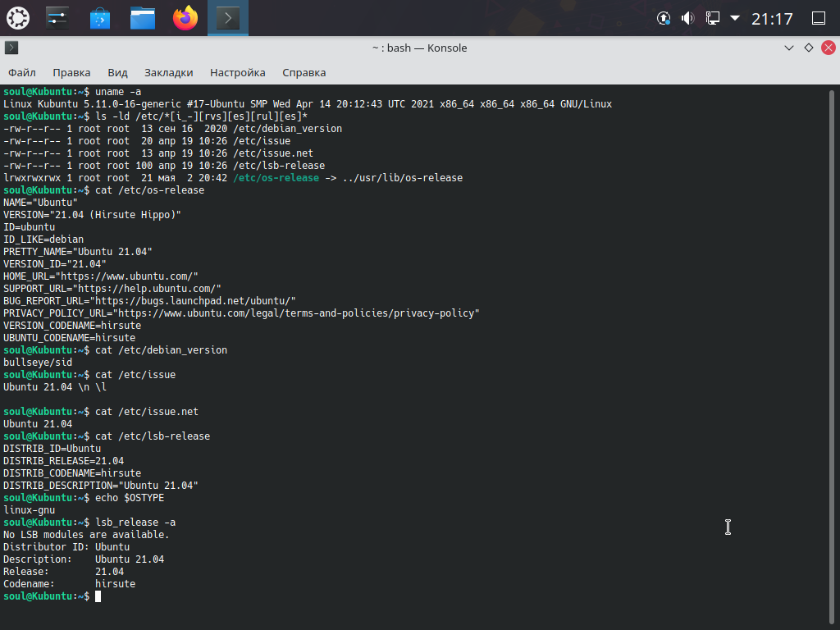
Task: Click the "Release: 21.04" line
Action: pos(64,572)
